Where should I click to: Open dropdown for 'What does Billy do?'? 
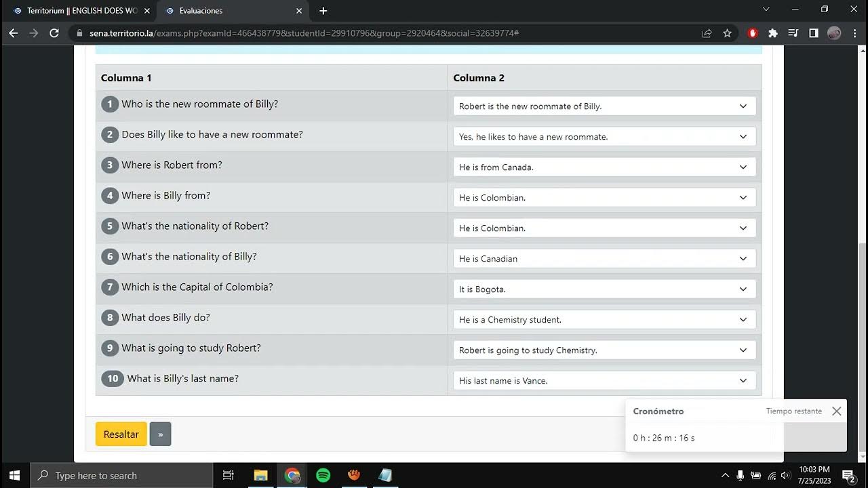click(604, 320)
